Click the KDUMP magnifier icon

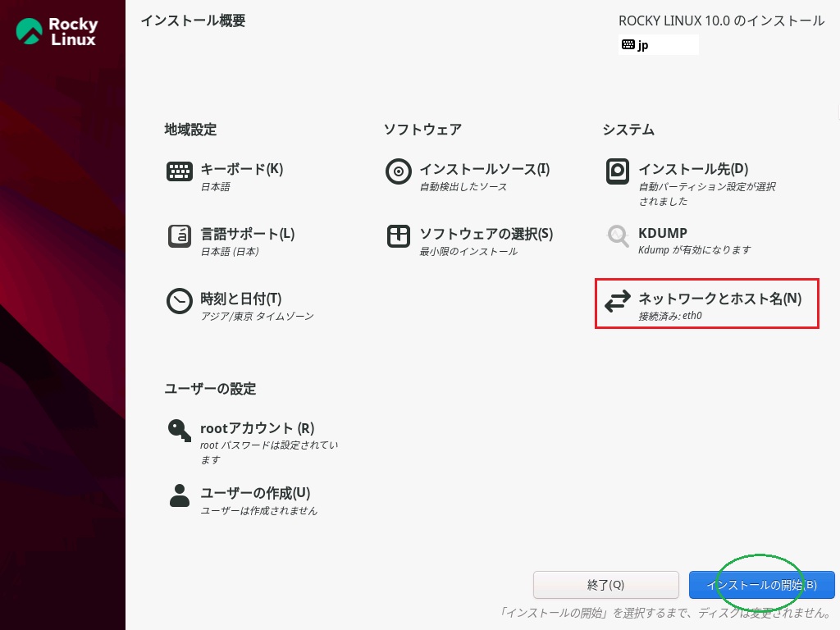coord(617,236)
